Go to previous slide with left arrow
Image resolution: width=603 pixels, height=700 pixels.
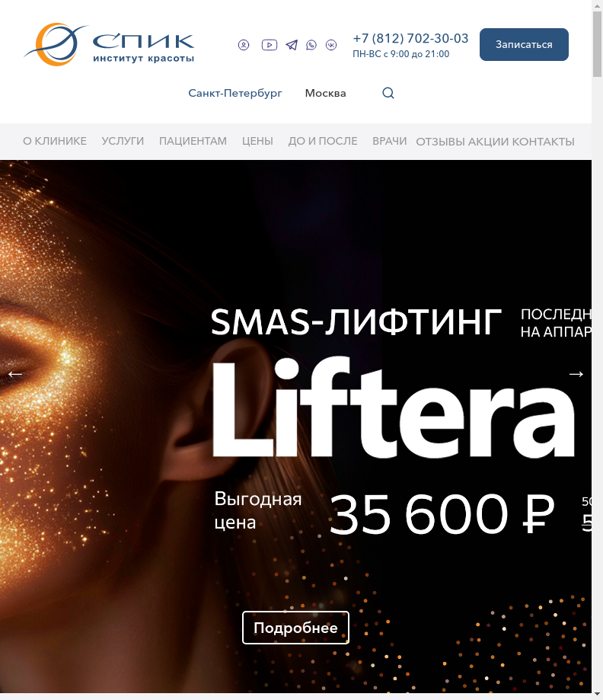point(15,374)
